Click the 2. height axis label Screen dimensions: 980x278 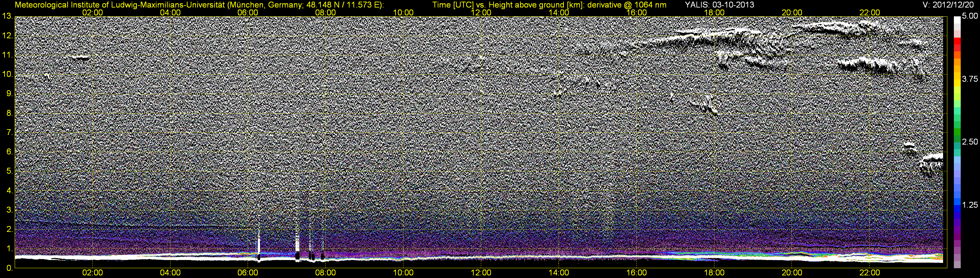pos(9,229)
